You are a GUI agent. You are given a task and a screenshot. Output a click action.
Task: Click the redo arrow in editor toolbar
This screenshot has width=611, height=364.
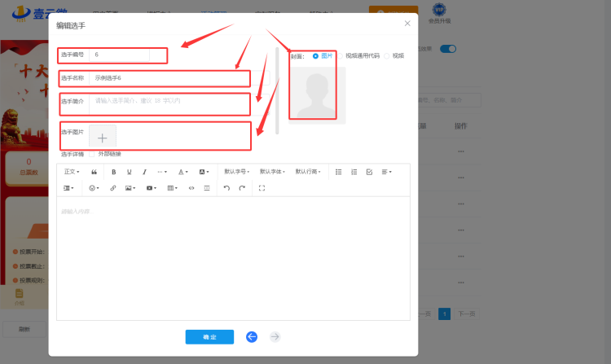point(242,188)
